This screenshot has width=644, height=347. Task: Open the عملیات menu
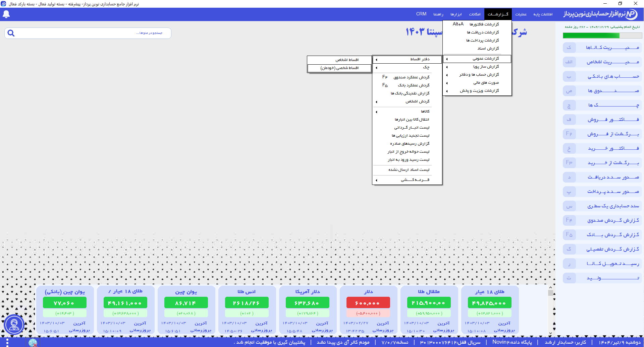521,14
